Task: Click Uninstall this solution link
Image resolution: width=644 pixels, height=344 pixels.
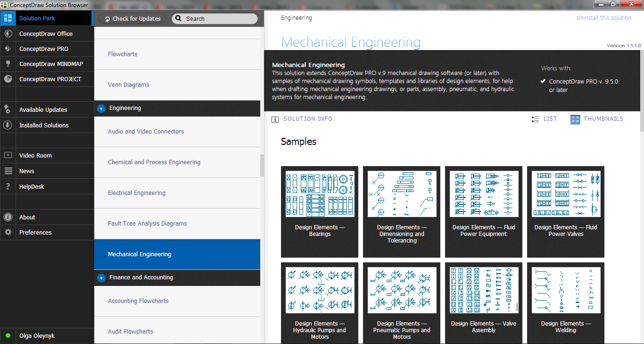Action: [x=604, y=18]
